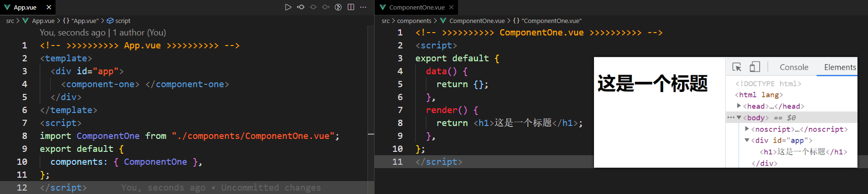Viewport: 868px width, 194px height.
Task: Open changes with previous revision icon
Action: pyautogui.click(x=301, y=7)
